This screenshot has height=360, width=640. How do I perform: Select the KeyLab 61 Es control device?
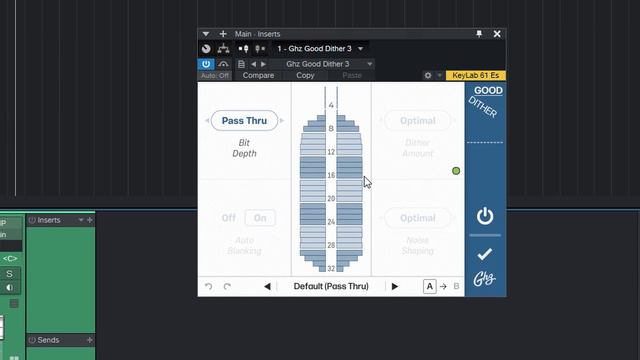point(476,76)
